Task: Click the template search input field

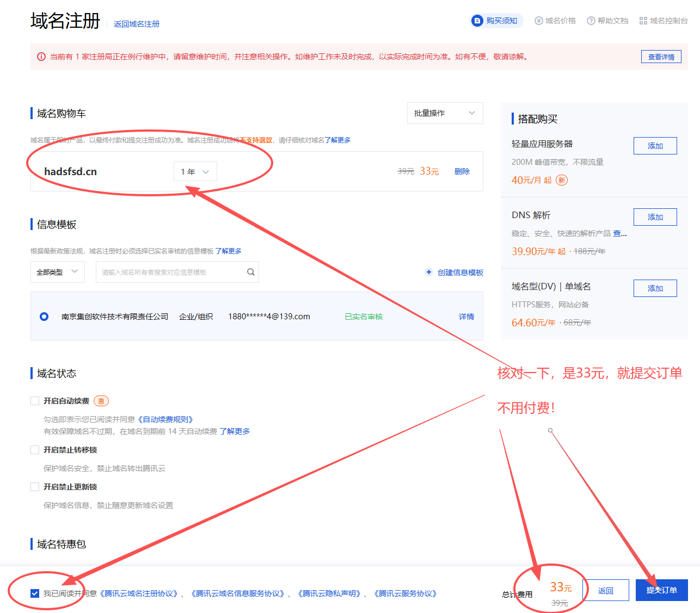Action: pos(171,272)
